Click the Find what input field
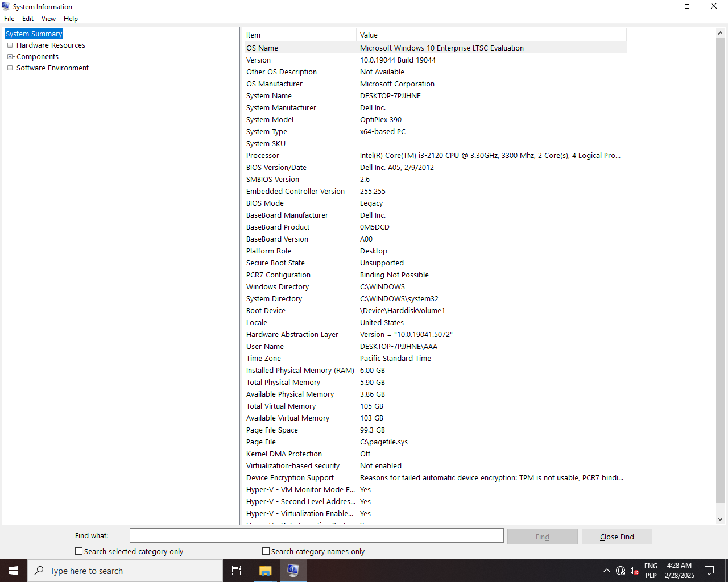Image resolution: width=728 pixels, height=582 pixels. coord(317,536)
